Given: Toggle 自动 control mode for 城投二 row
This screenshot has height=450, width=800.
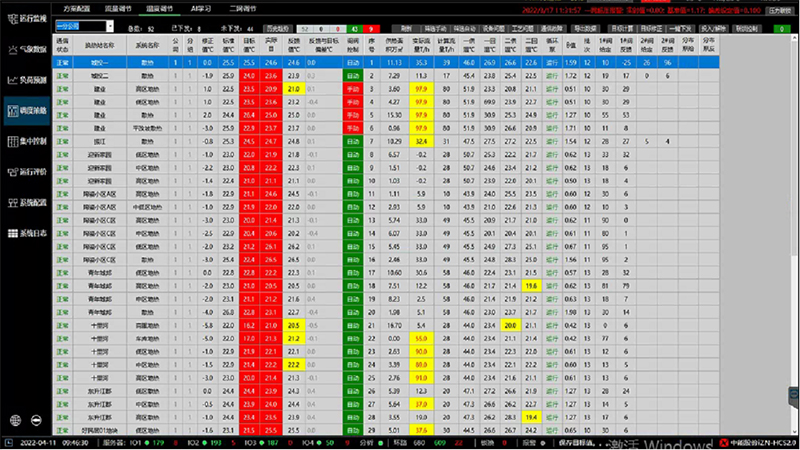Looking at the screenshot, I should [352, 75].
